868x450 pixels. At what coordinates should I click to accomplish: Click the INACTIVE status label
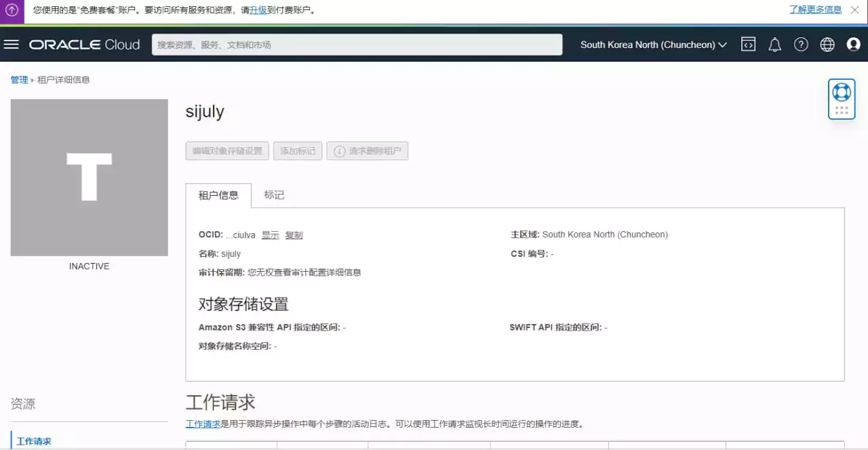pos(89,266)
